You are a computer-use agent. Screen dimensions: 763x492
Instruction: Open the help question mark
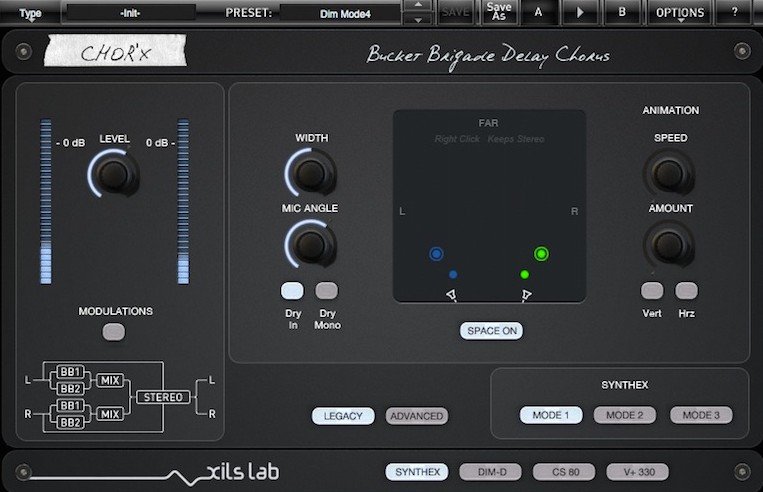point(734,12)
